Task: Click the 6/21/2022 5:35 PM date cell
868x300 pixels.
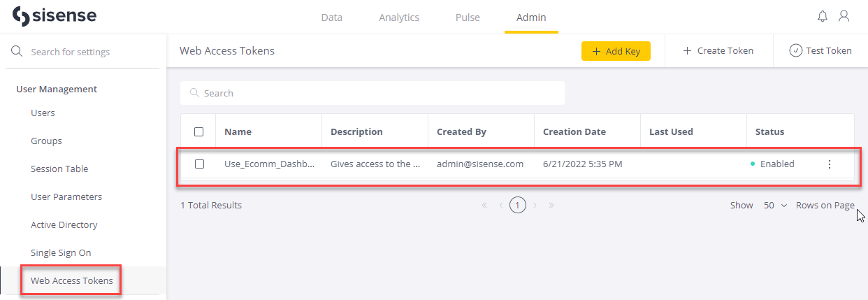Action: coord(582,164)
